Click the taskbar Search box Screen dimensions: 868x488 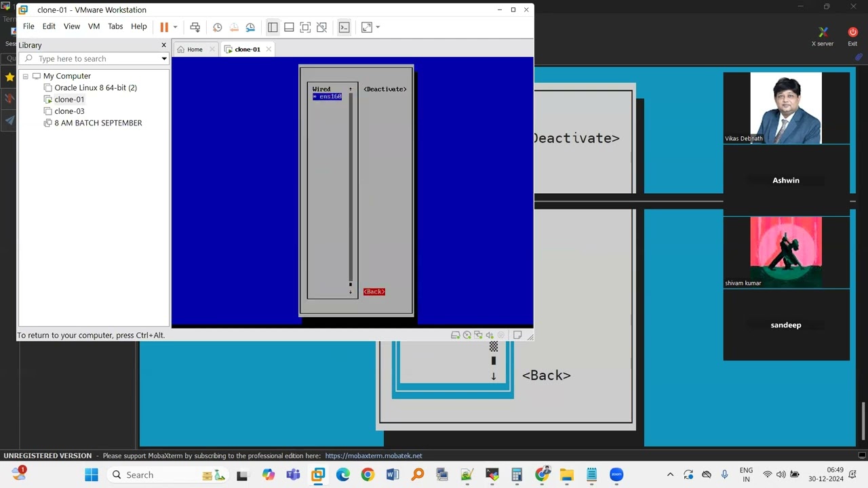[170, 474]
